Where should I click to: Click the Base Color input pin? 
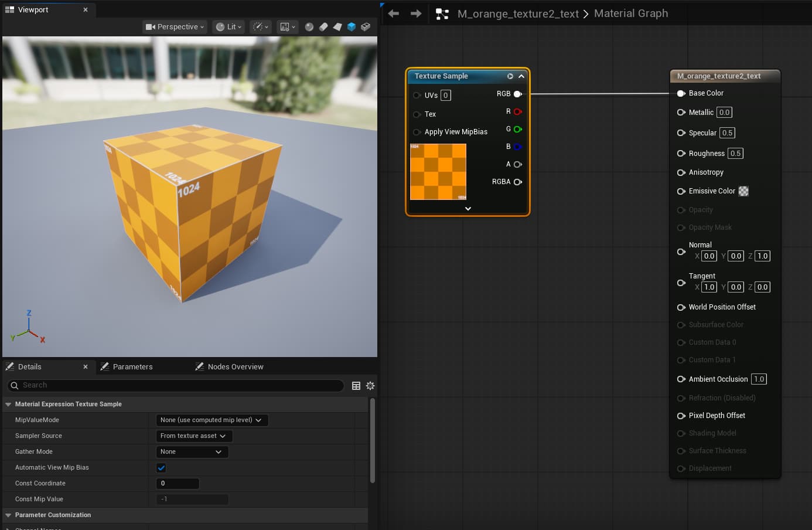pos(681,93)
